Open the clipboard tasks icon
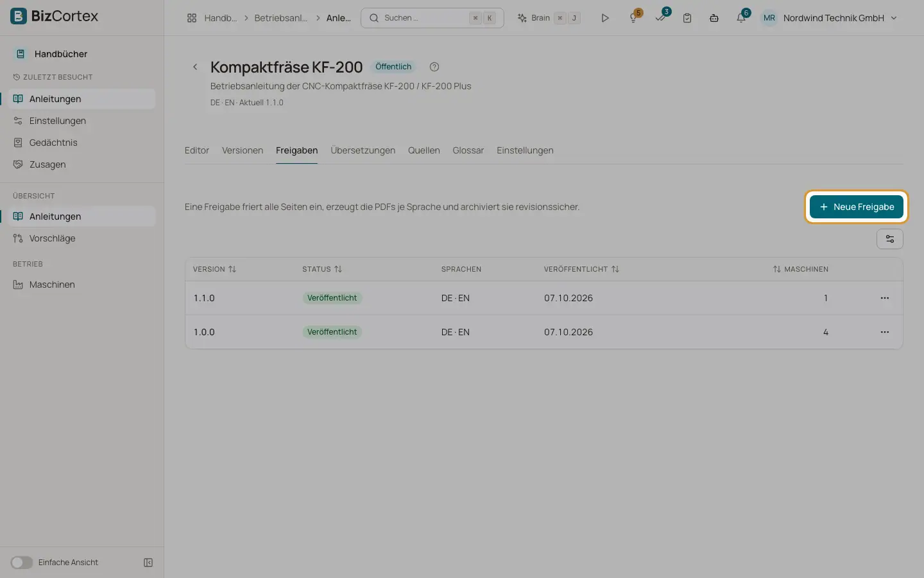 pyautogui.click(x=687, y=18)
